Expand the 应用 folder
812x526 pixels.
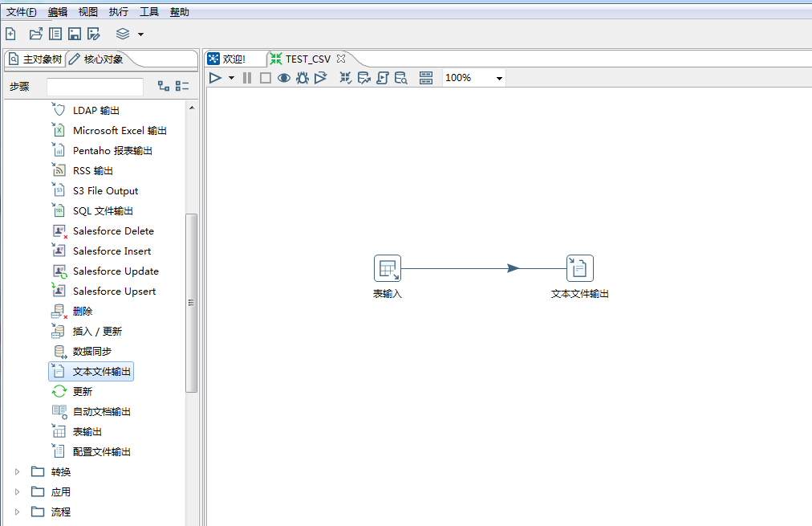pos(17,491)
